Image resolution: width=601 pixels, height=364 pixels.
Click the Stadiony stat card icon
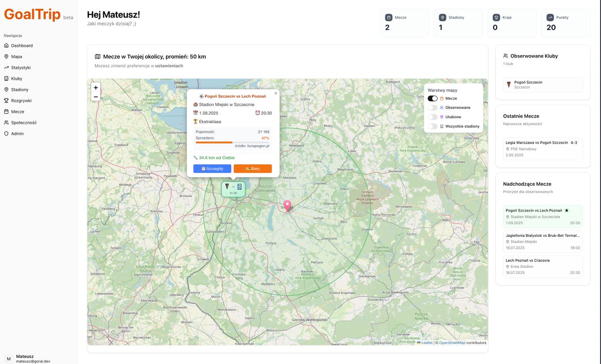pyautogui.click(x=442, y=17)
